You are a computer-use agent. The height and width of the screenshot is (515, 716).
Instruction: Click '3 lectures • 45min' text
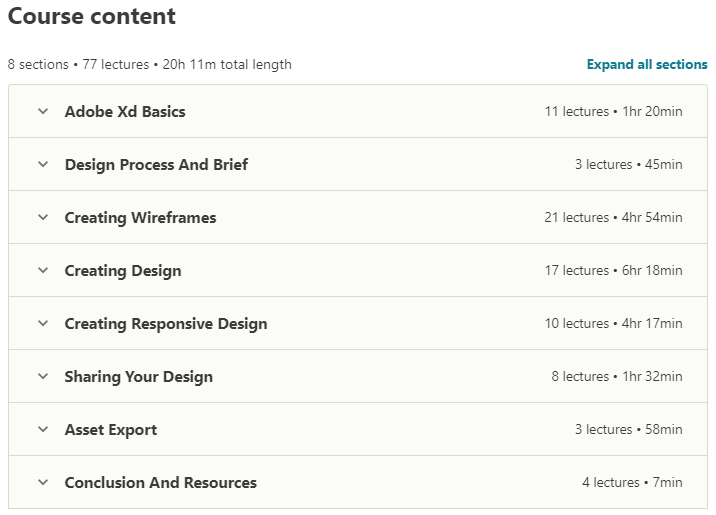click(x=628, y=164)
